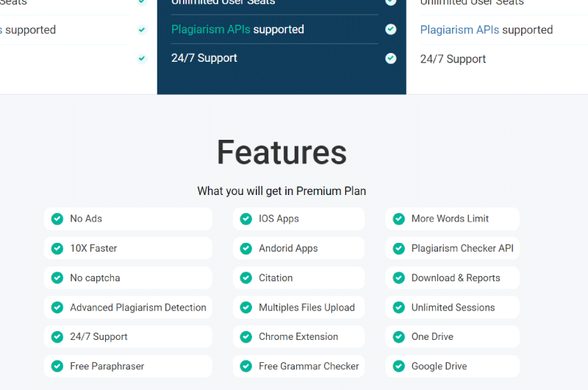Select the Free Paraphraser feature text
Screen dimensions: 588x390
tap(107, 366)
